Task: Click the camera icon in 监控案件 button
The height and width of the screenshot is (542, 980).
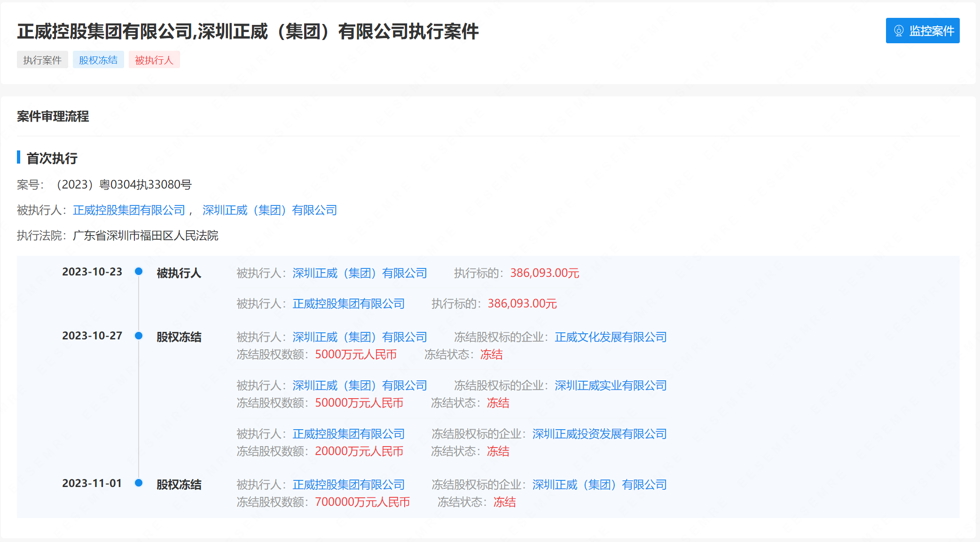Action: click(899, 31)
